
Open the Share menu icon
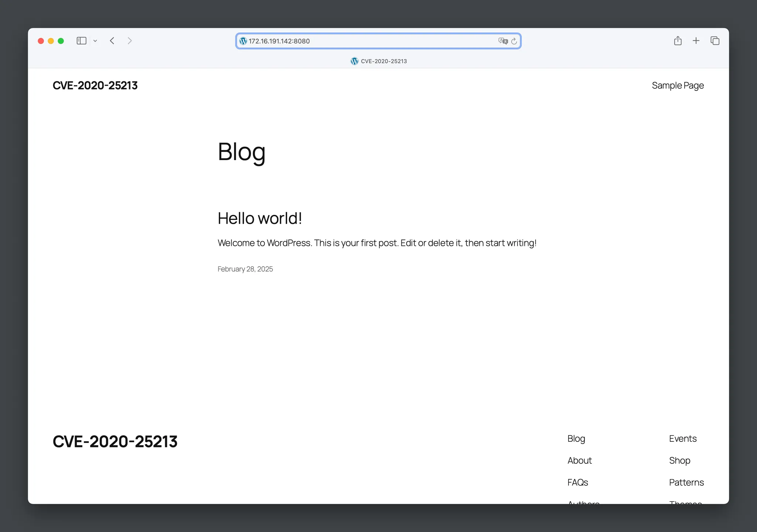[678, 41]
